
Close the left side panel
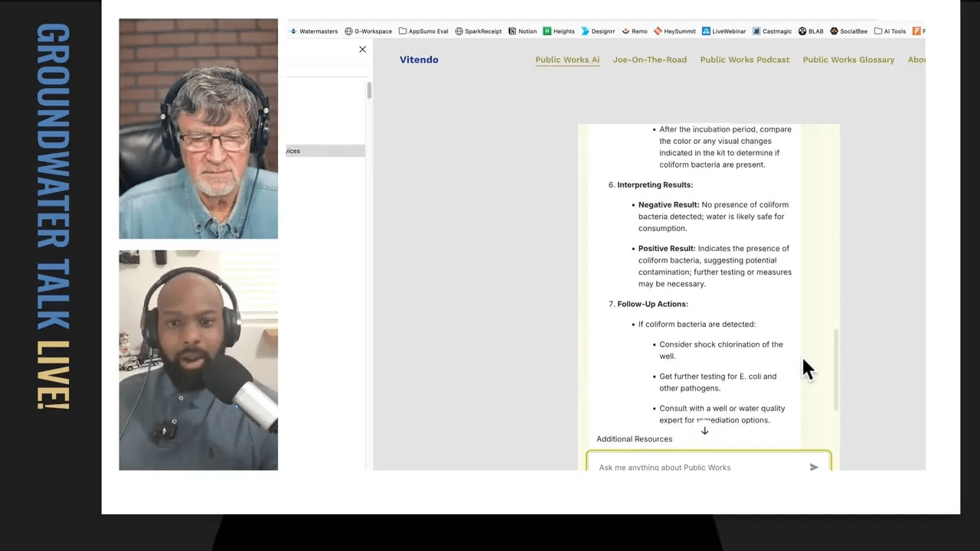[x=362, y=49]
